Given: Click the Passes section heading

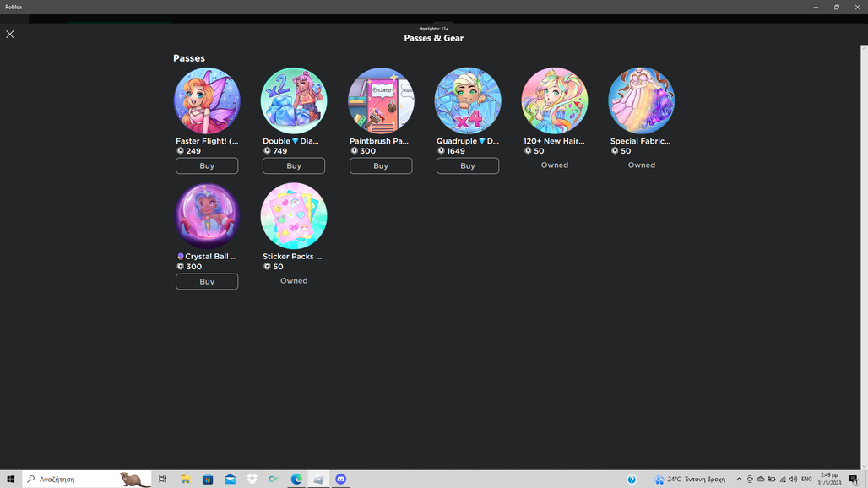Looking at the screenshot, I should point(189,58).
